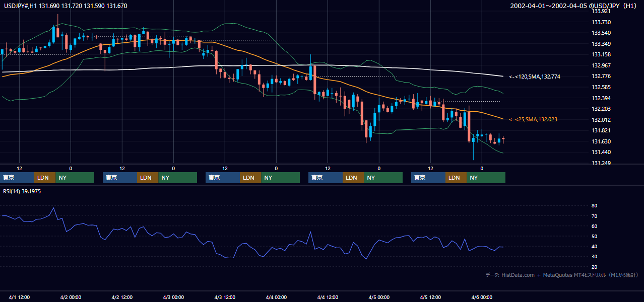Click the 4/6 00:00 time label

(x=482, y=297)
